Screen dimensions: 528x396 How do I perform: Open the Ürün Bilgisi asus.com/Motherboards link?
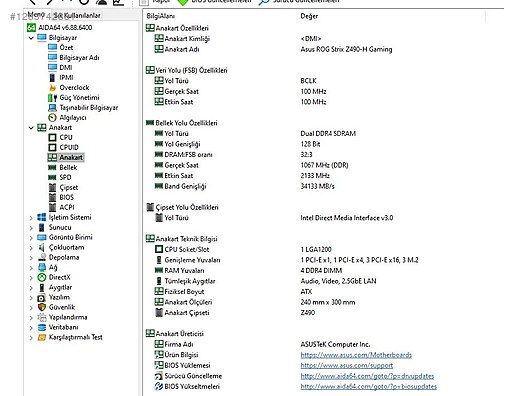coord(356,355)
